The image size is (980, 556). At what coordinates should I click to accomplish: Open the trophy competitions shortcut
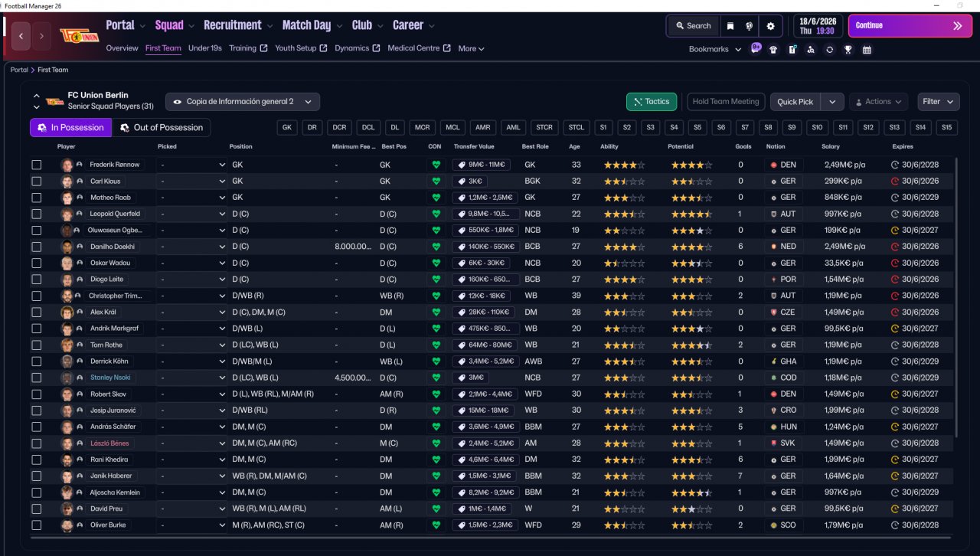pyautogui.click(x=848, y=50)
